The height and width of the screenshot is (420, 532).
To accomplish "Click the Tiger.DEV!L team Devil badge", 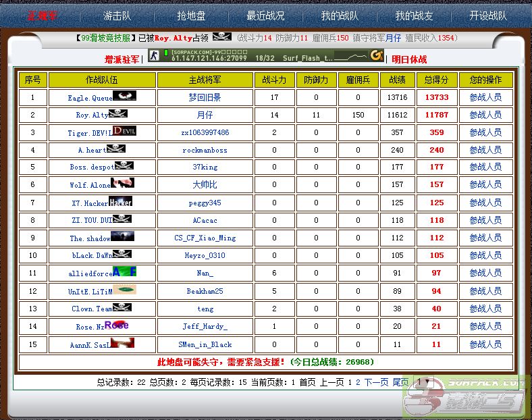I will click(124, 132).
